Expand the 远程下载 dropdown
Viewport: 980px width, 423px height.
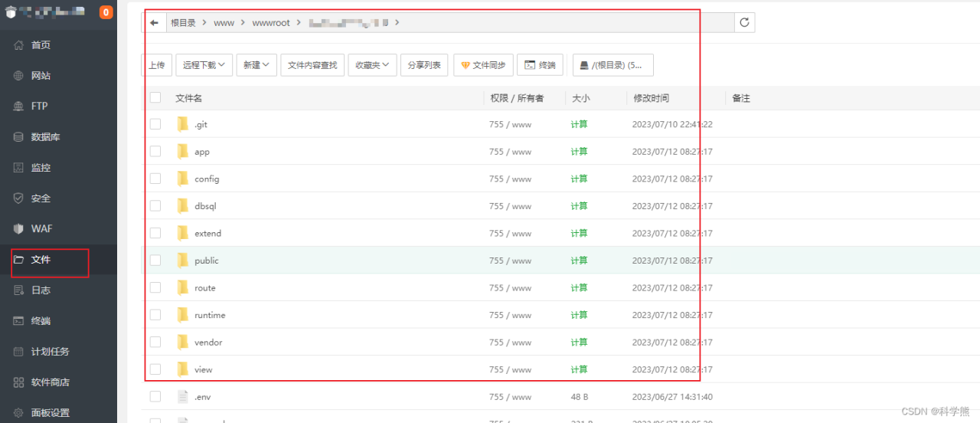pos(204,65)
